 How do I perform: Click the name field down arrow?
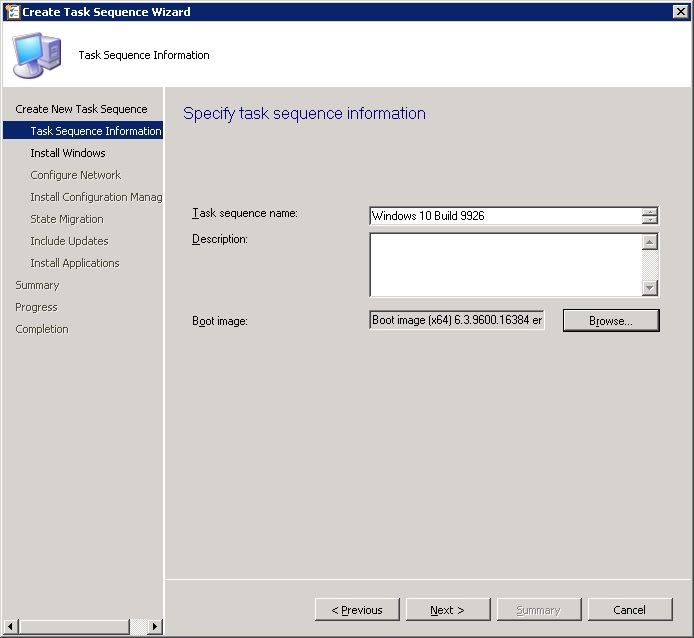click(650, 221)
